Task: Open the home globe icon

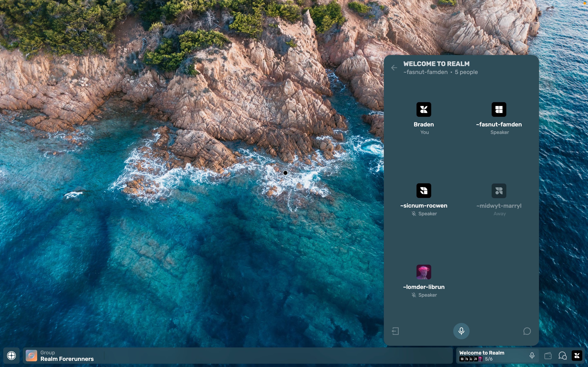Action: click(11, 356)
